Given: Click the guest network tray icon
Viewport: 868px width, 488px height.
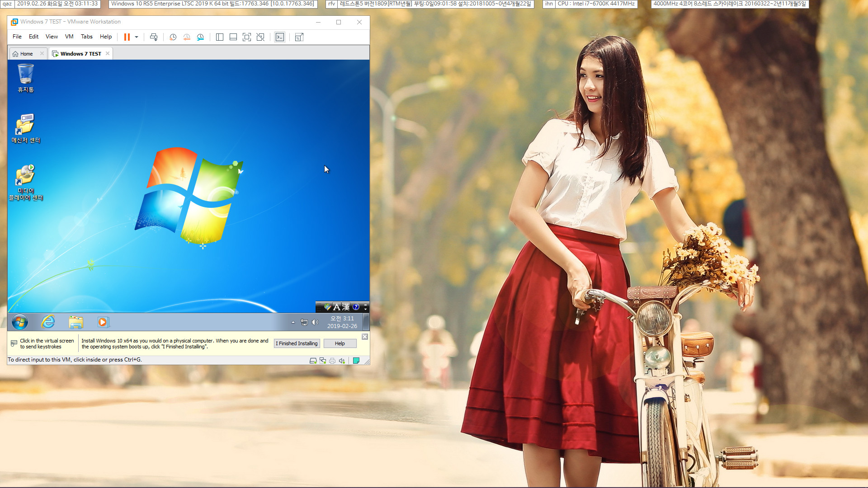Looking at the screenshot, I should (304, 322).
